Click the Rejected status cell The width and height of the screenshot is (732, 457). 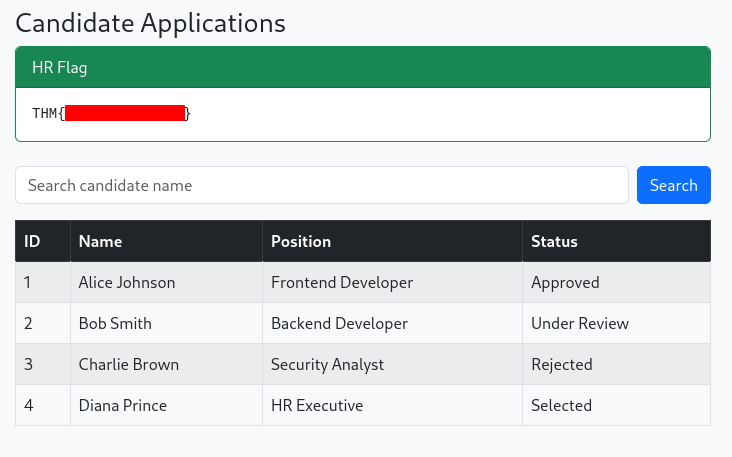pyautogui.click(x=617, y=365)
